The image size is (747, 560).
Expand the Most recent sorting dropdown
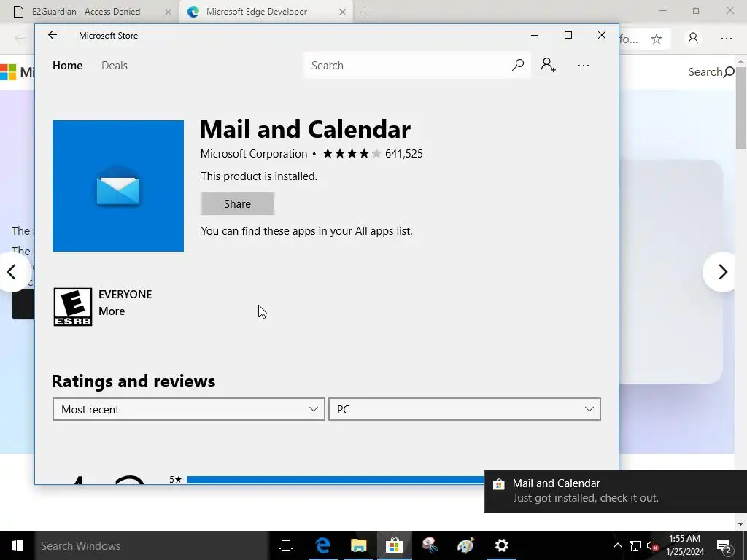tap(189, 409)
